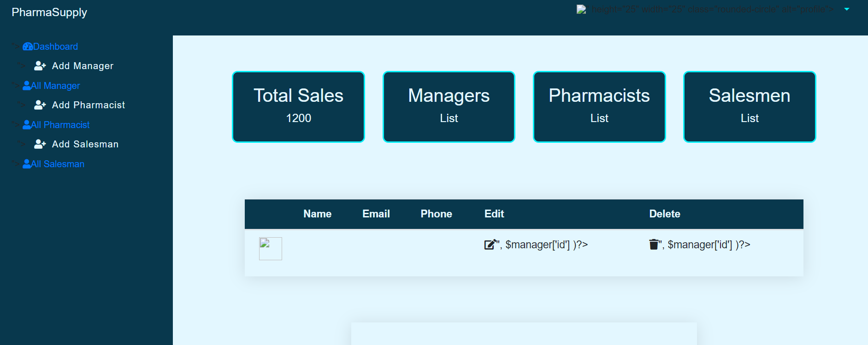868x345 pixels.
Task: Open the Pharmacists List card
Action: 599,107
